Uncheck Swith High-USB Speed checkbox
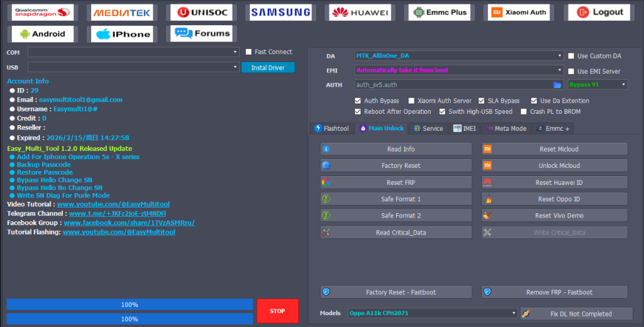The image size is (644, 327). point(442,111)
